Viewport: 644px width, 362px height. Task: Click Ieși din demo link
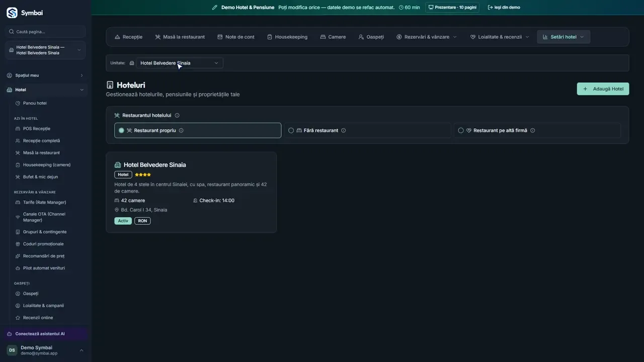tap(504, 8)
